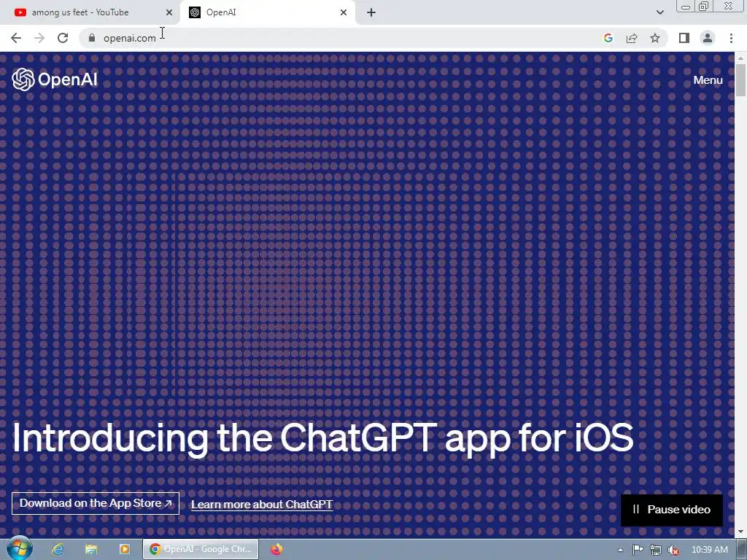Switch to the among us feet YouTube tab
747x560 pixels.
click(x=89, y=12)
